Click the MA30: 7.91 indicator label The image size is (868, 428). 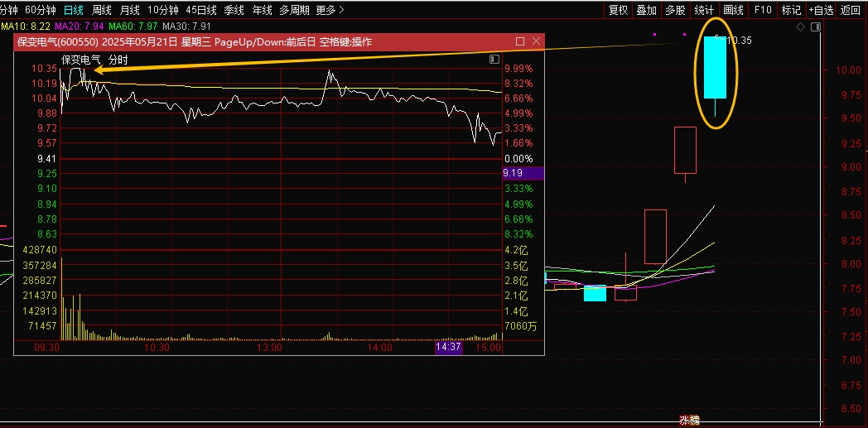pos(187,26)
